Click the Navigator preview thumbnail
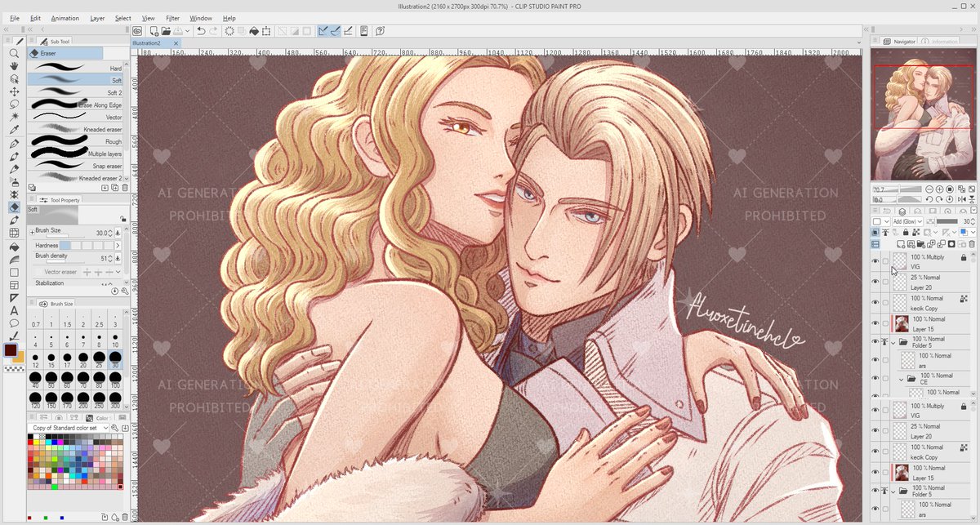980x525 pixels. point(923,114)
